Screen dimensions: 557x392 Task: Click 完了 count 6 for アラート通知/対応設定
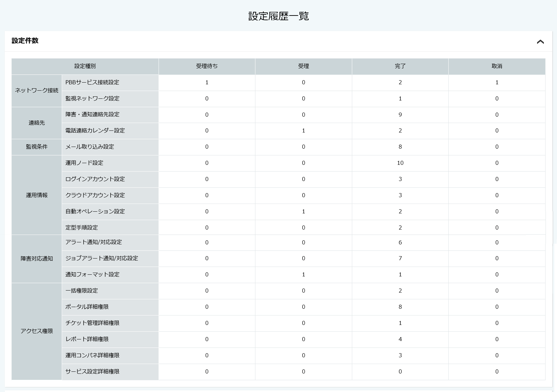400,243
